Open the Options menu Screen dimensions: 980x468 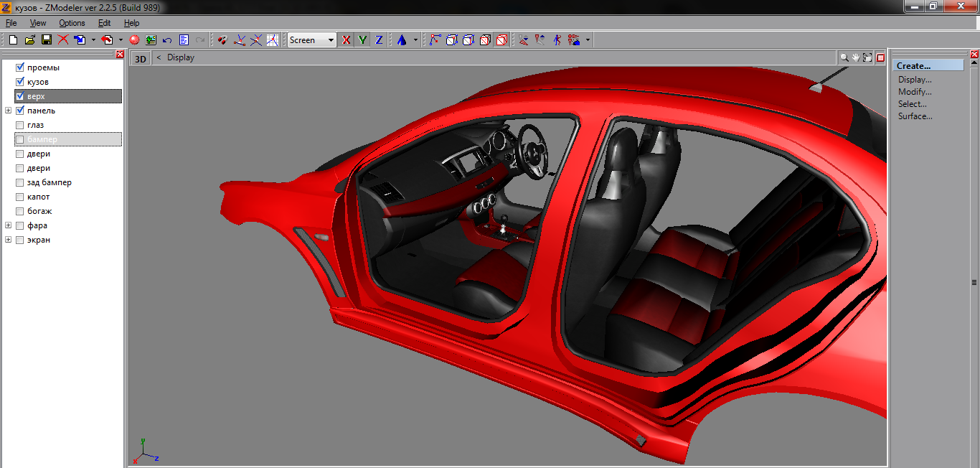pyautogui.click(x=72, y=23)
